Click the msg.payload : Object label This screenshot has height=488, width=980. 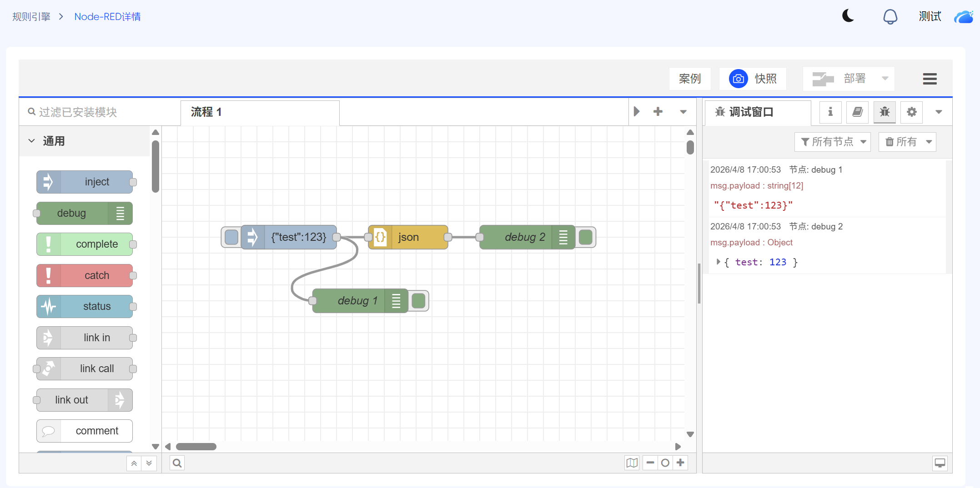coord(751,243)
